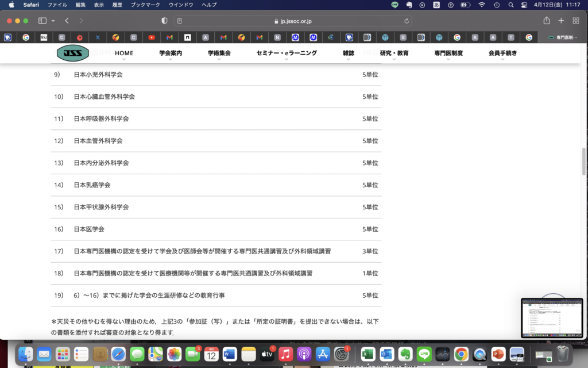Expand the セミナー・eラーニング menu
Viewport: 588px width, 368px height.
(287, 53)
